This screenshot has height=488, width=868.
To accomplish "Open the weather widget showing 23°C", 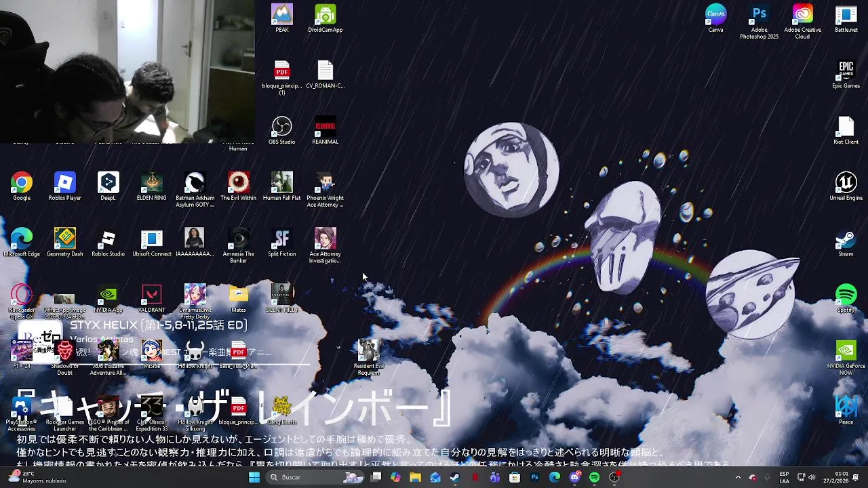I will (x=37, y=477).
